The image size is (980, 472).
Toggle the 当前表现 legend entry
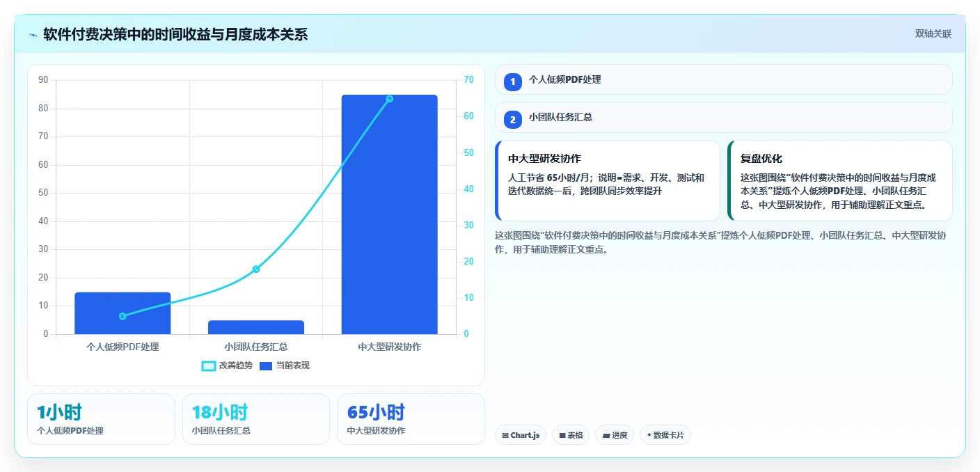[285, 365]
